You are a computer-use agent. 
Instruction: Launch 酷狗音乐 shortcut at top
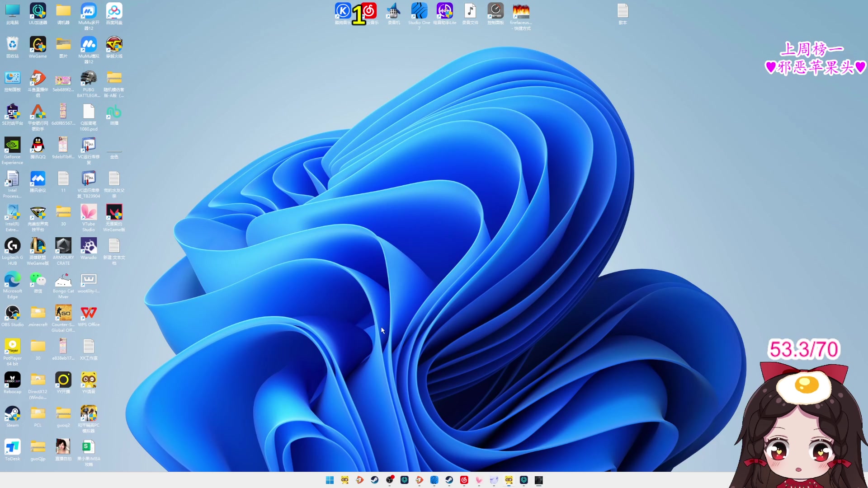(343, 14)
